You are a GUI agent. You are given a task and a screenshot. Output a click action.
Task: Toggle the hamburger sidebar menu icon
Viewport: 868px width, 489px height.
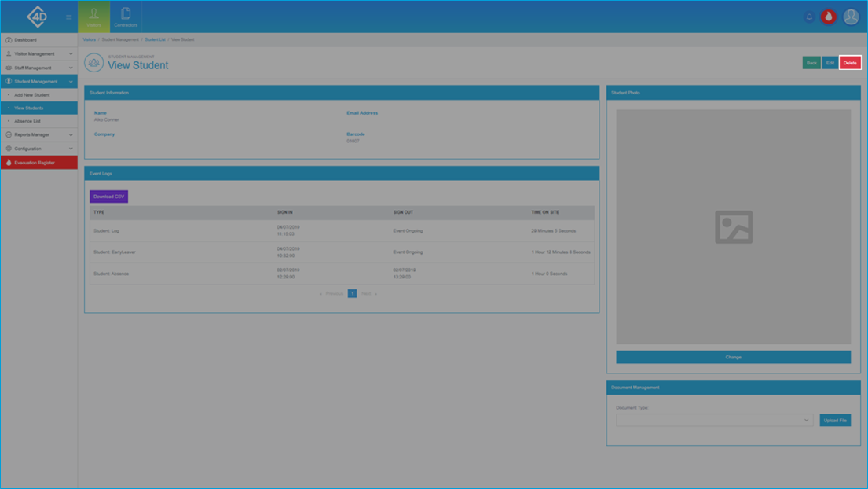(x=69, y=17)
